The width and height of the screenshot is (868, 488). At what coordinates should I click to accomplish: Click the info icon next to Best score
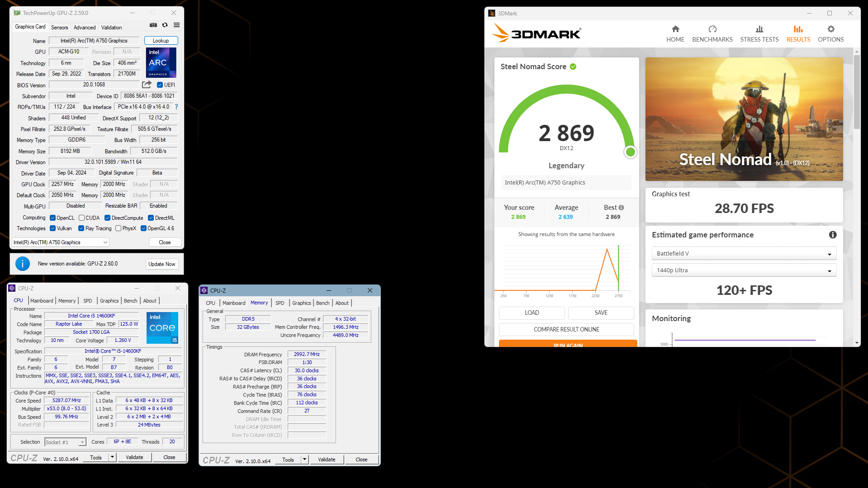click(x=621, y=208)
